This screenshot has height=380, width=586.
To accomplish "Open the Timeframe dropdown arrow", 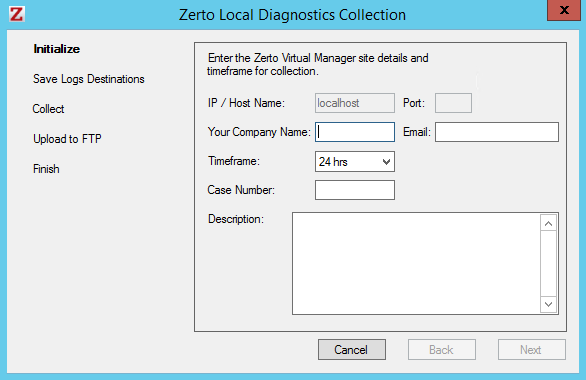I will (x=386, y=162).
